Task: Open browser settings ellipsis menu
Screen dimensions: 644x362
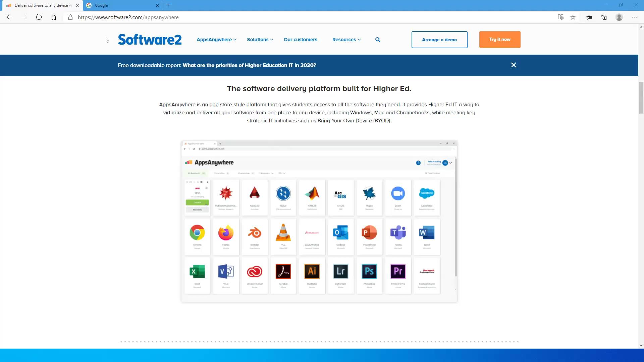Action: [x=635, y=17]
